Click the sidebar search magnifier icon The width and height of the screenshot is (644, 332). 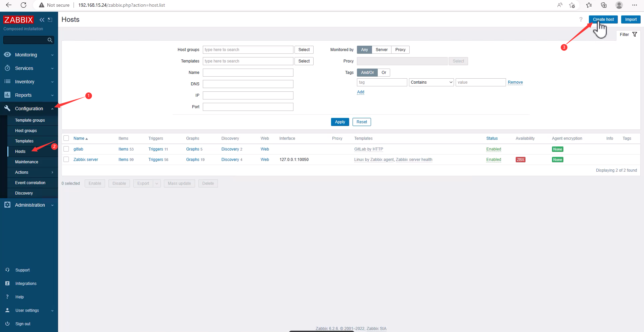pyautogui.click(x=50, y=40)
